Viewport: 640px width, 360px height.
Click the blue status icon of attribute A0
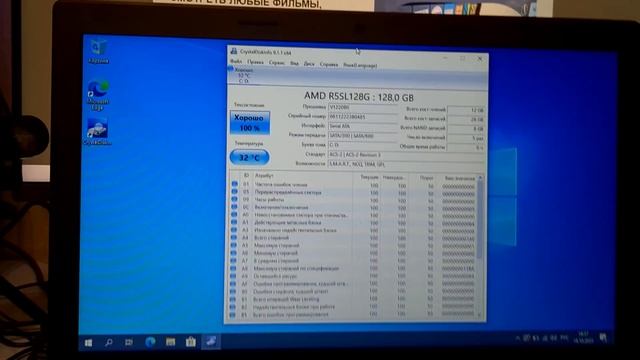click(x=234, y=215)
